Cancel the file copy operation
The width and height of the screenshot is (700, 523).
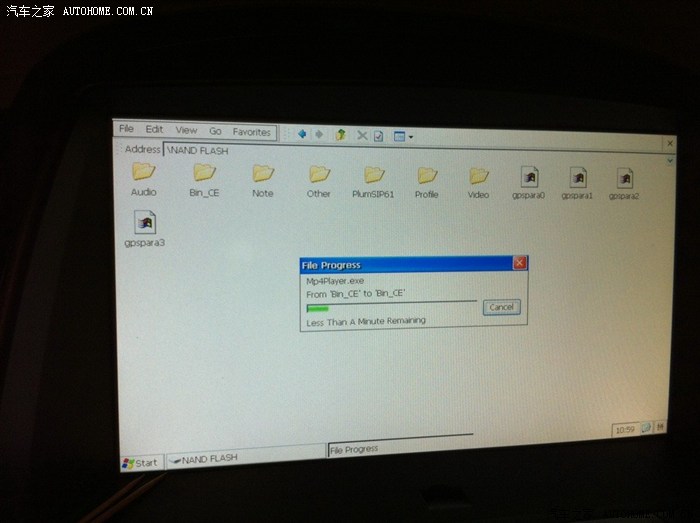coord(501,307)
